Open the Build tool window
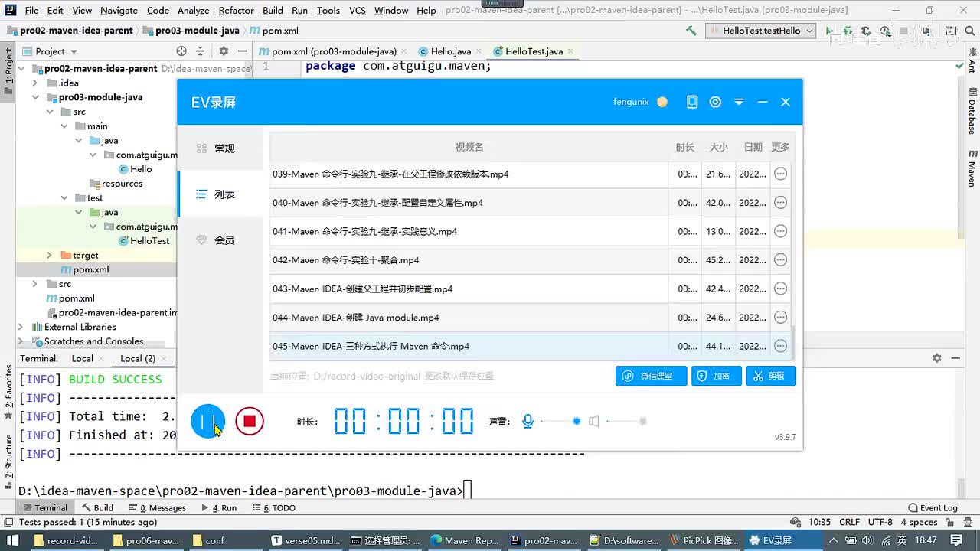Screen dimensions: 980x551 (97, 507)
